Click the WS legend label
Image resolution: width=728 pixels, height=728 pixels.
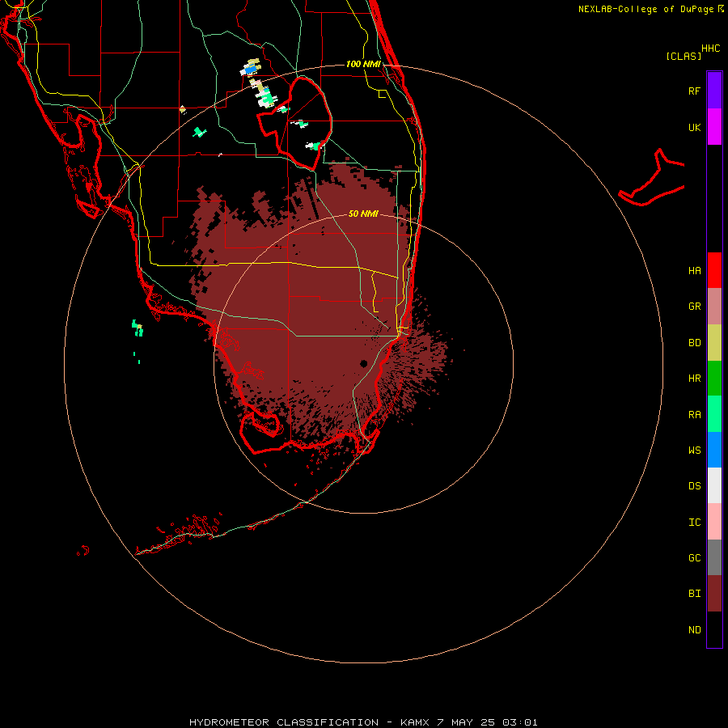click(695, 450)
